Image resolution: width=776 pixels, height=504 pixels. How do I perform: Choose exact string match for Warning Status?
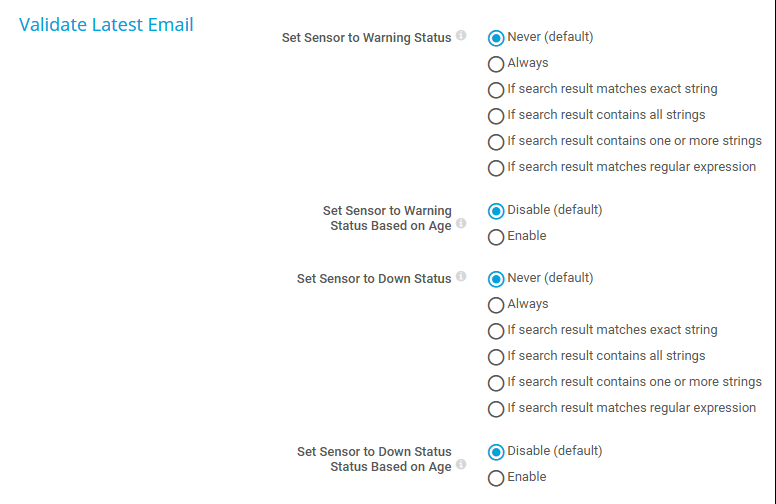point(495,90)
